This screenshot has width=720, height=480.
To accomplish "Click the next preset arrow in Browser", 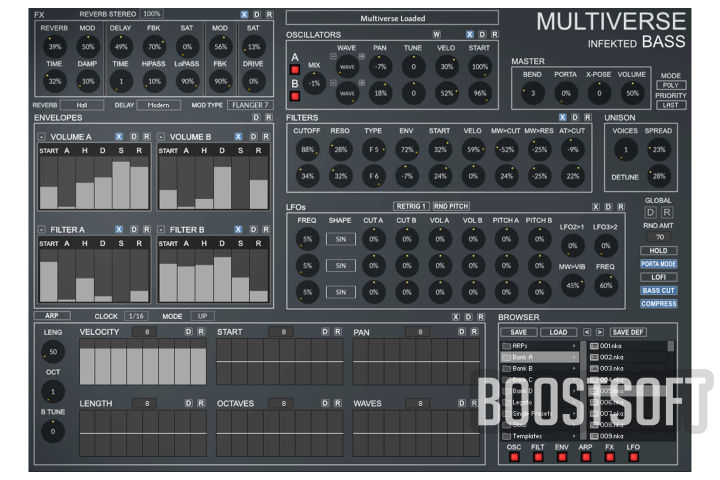I will coord(599,332).
